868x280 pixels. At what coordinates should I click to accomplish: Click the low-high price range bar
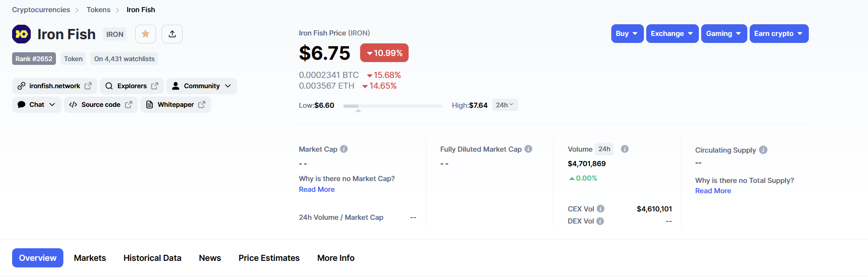pyautogui.click(x=393, y=106)
